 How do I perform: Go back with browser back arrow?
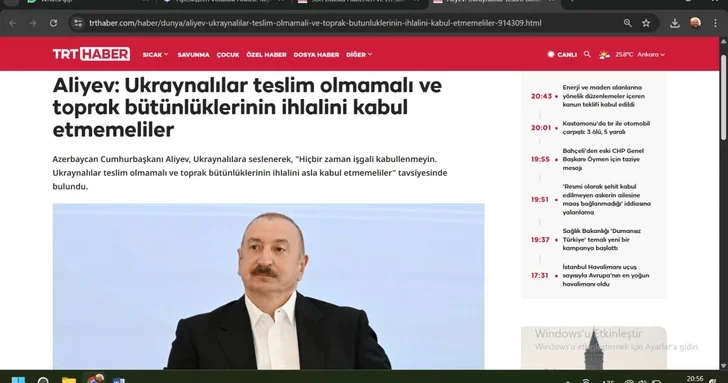pos(13,23)
